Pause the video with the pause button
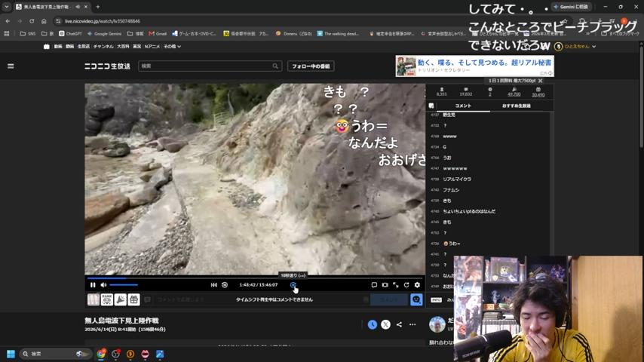The height and width of the screenshot is (362, 644). click(93, 285)
